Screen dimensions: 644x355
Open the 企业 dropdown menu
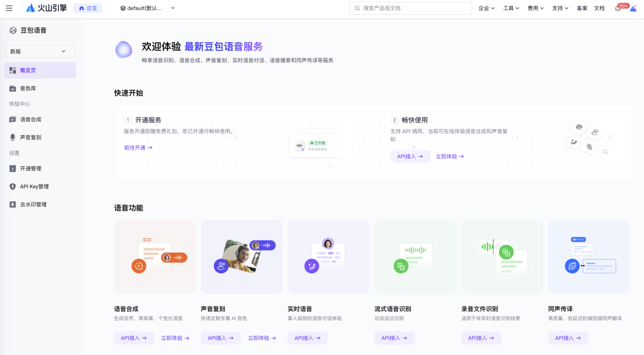click(x=487, y=8)
